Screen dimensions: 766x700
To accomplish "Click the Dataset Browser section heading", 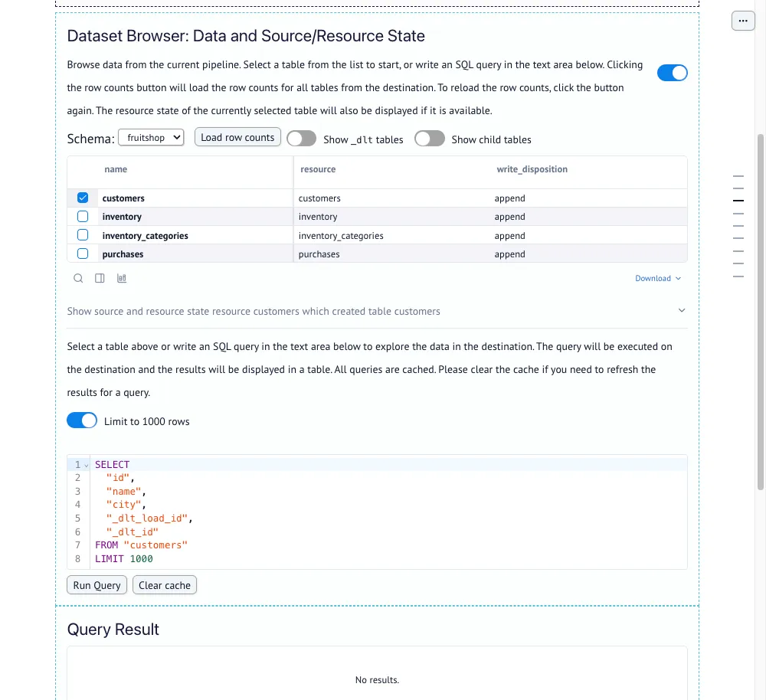I will [x=246, y=36].
